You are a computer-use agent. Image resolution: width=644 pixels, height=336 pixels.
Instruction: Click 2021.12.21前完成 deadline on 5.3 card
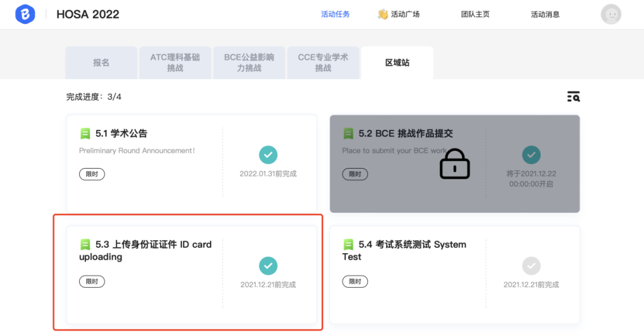pos(268,285)
